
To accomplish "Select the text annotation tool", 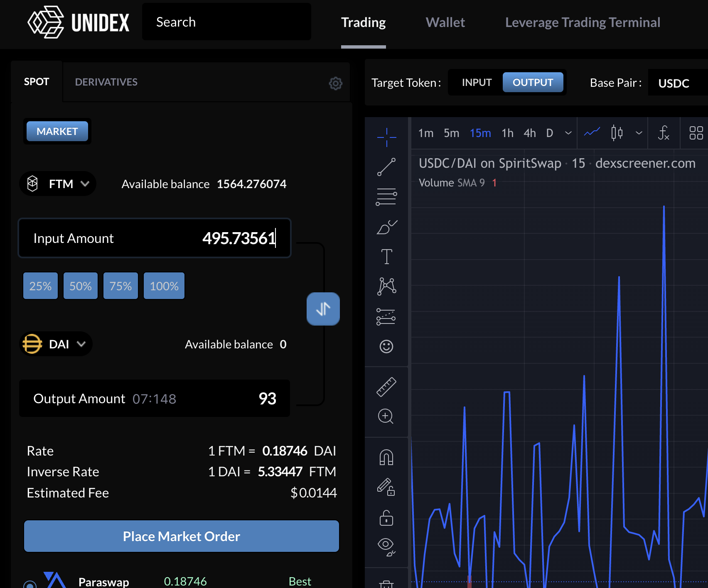I will [386, 257].
